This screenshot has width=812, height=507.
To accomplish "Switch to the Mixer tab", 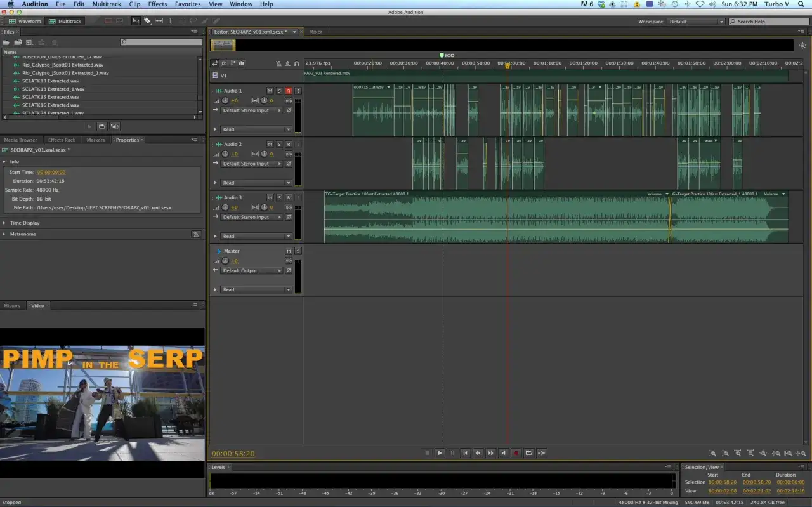I will pyautogui.click(x=315, y=32).
